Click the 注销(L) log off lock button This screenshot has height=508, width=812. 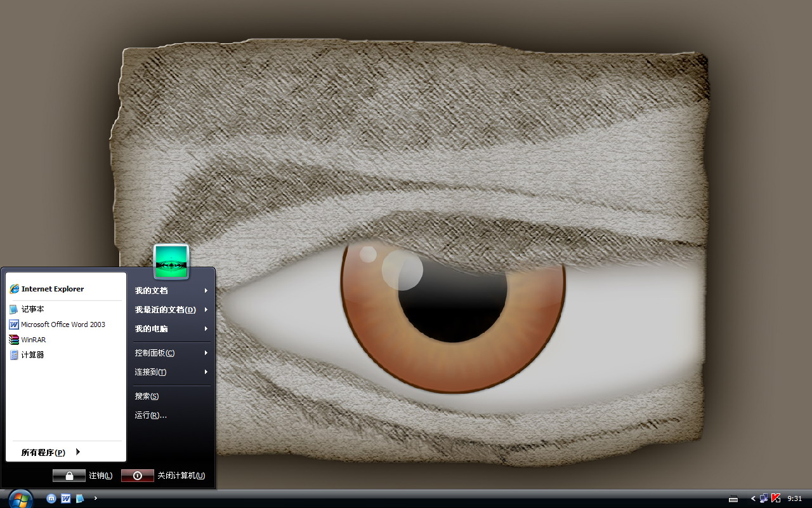click(x=69, y=476)
